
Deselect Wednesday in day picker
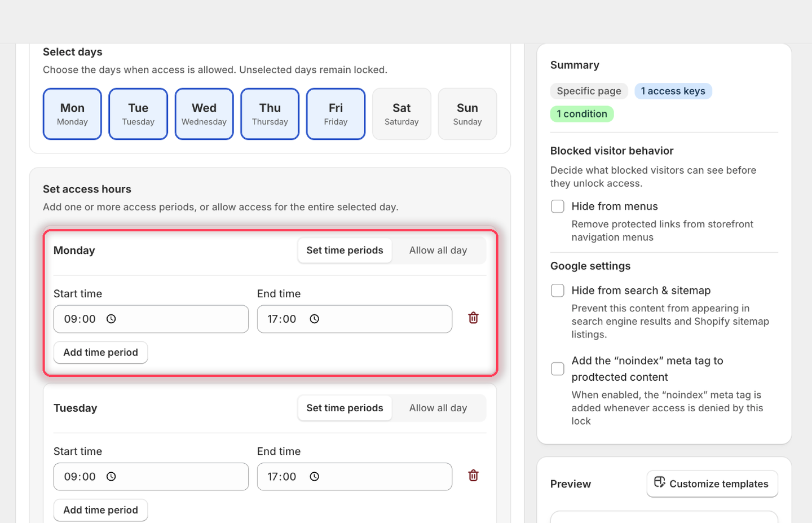pos(204,113)
